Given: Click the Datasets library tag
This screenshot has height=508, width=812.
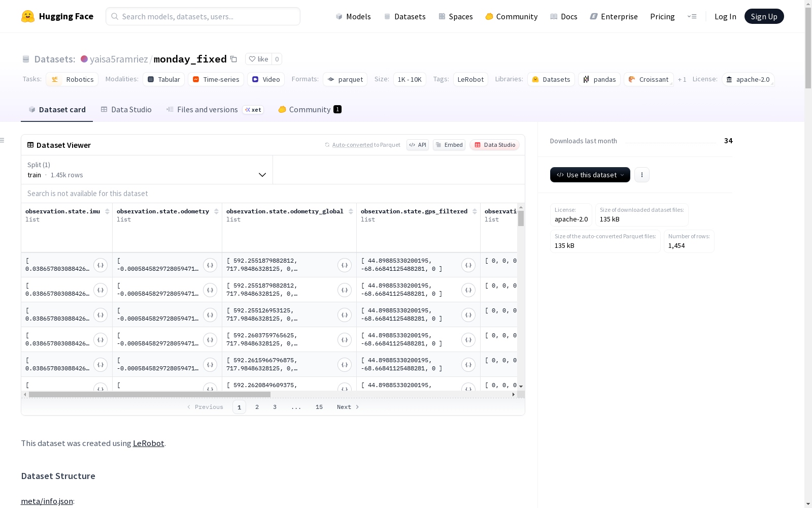Looking at the screenshot, I should 551,79.
